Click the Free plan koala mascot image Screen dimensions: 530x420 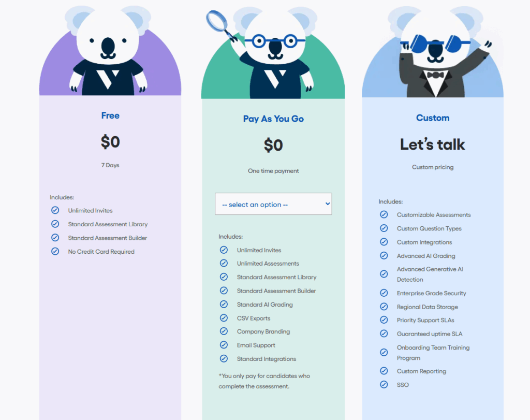110,51
